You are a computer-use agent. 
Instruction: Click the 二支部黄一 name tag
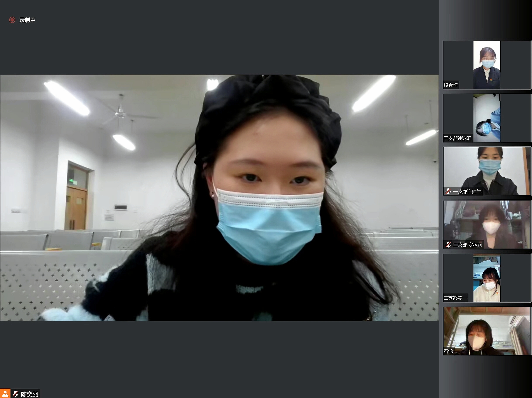455,298
